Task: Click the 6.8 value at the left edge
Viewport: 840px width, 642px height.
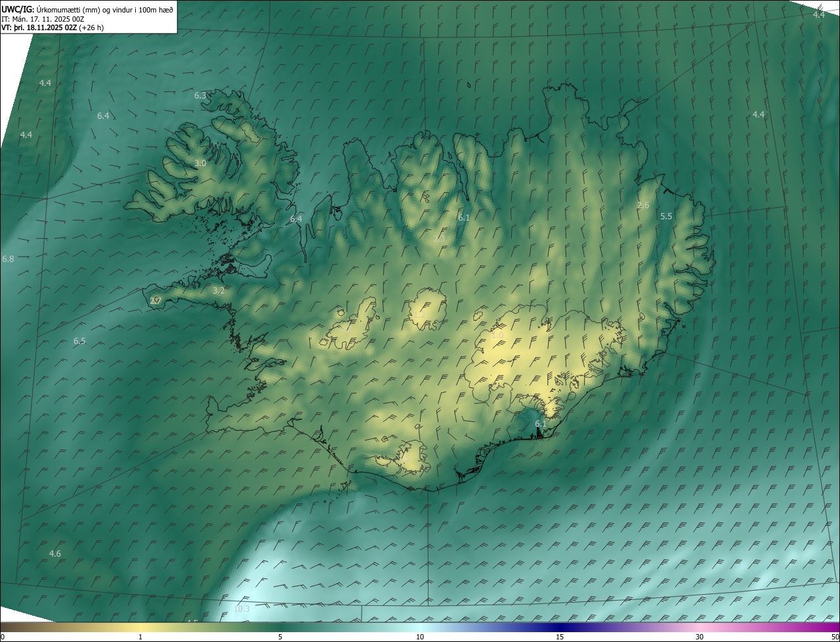Action: click(x=8, y=259)
